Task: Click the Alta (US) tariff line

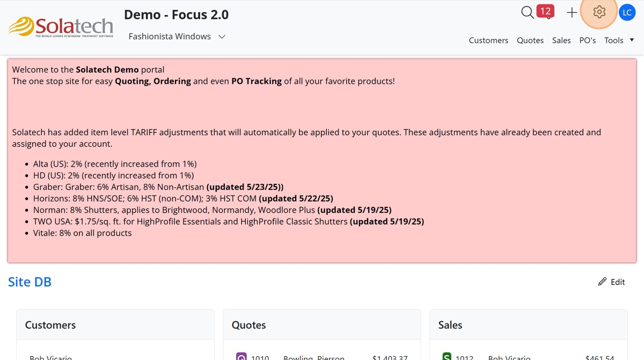Action: coord(115,164)
